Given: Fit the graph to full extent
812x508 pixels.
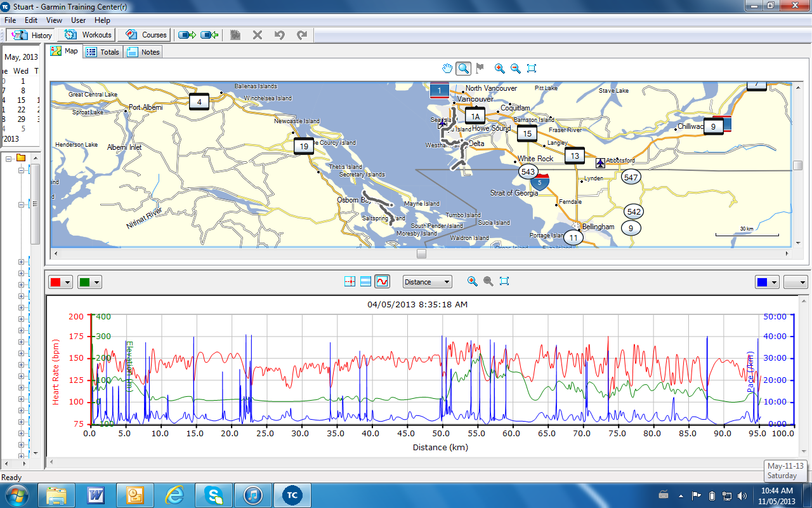Looking at the screenshot, I should click(x=504, y=281).
